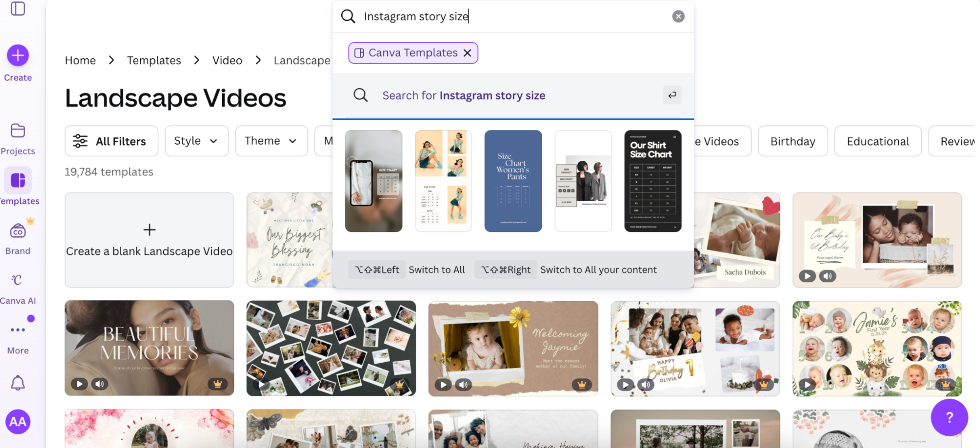
Task: Clear the search field text
Action: point(678,16)
